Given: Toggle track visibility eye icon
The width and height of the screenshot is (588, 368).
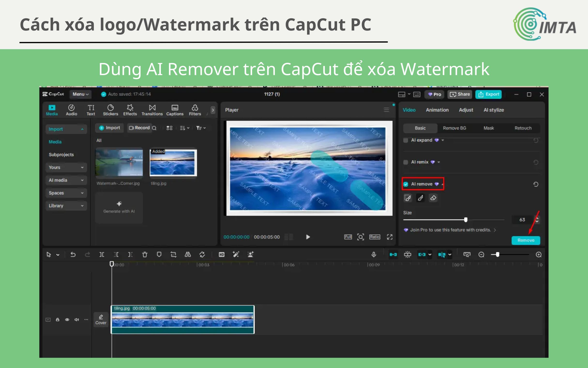Looking at the screenshot, I should (67, 320).
